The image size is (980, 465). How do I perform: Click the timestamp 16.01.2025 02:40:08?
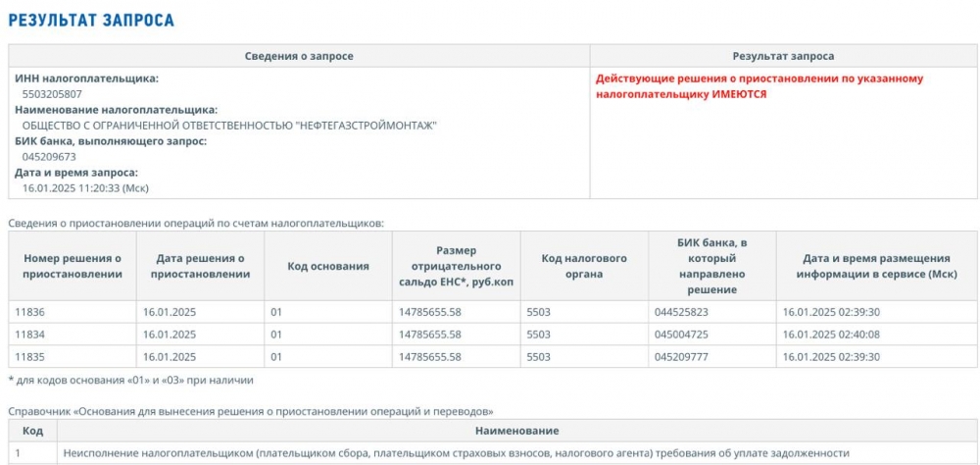click(831, 335)
